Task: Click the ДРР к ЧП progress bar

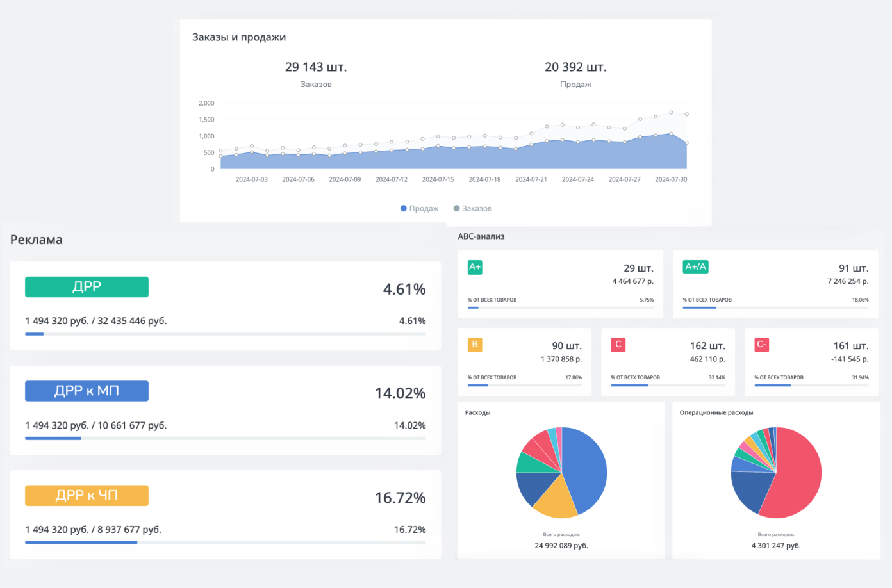Action: (225, 543)
